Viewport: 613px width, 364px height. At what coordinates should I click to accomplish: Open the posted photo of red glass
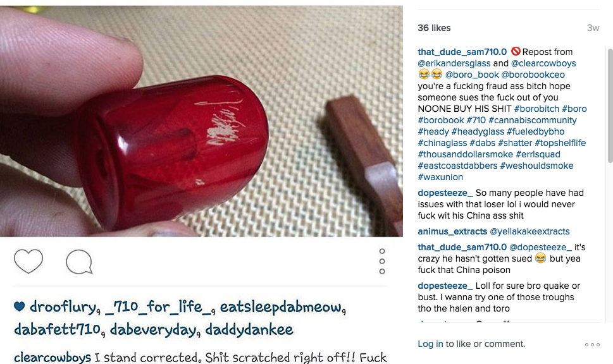(201, 121)
